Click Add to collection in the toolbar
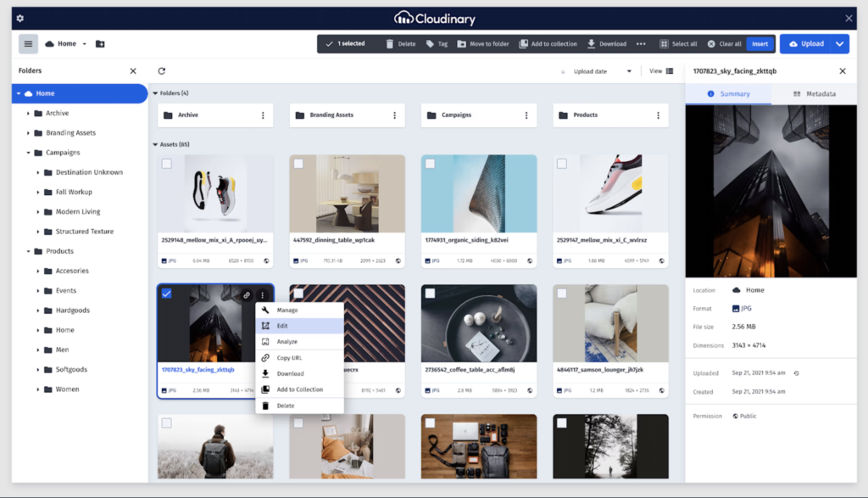The image size is (868, 498). 548,44
